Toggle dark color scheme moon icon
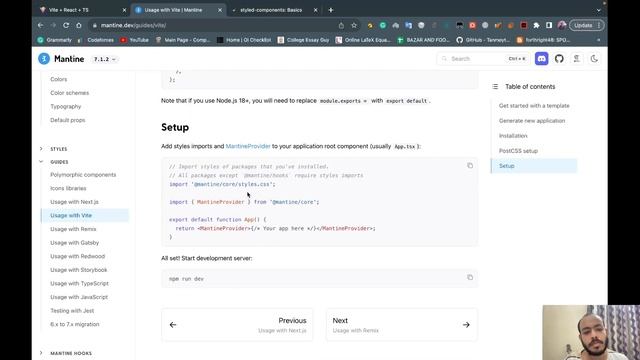Screen dimensions: 640x360 [594, 59]
